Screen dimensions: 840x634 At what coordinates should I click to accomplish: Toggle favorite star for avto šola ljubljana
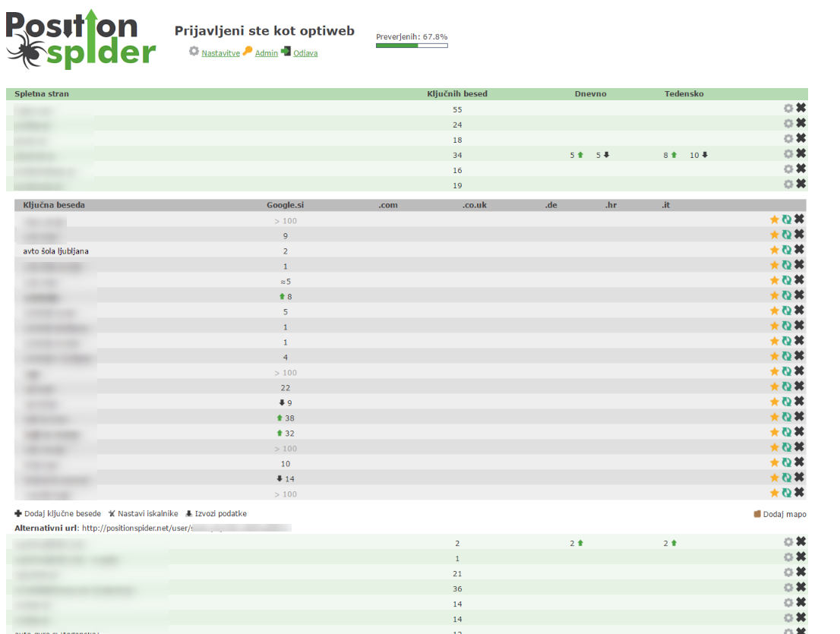(x=775, y=250)
